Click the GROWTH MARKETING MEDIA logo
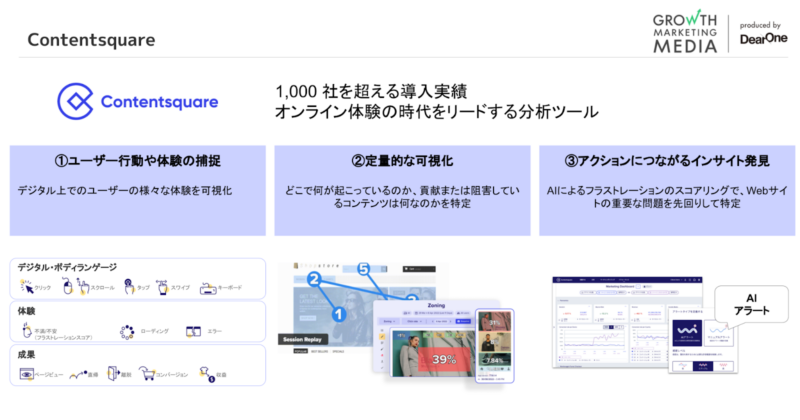Viewport: 800px width, 420px height. (x=685, y=31)
